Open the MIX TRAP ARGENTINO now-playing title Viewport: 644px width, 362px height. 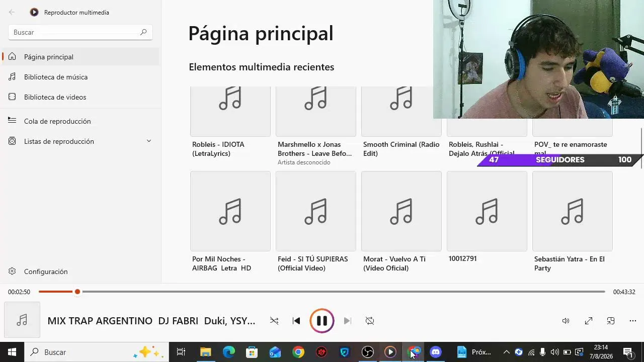(151, 321)
